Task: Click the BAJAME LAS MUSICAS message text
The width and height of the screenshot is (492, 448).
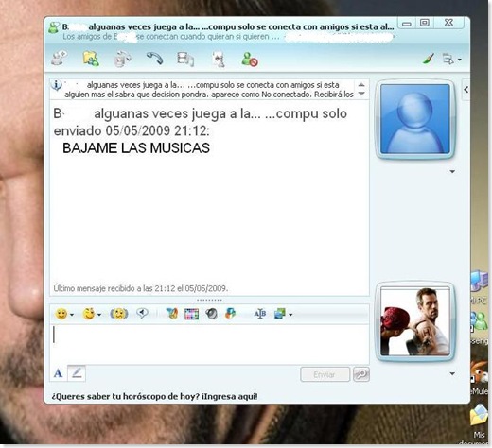Action: pos(136,148)
